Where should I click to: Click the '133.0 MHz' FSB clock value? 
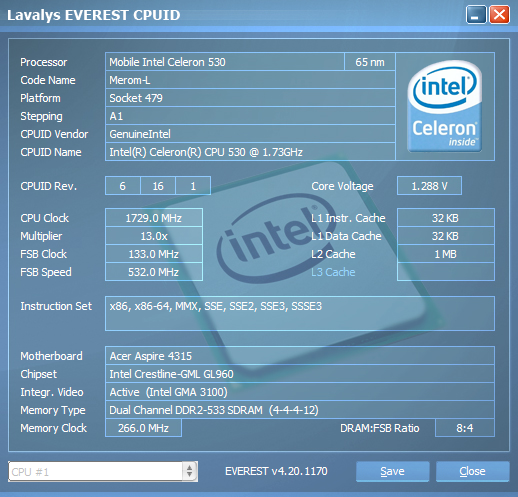click(154, 254)
